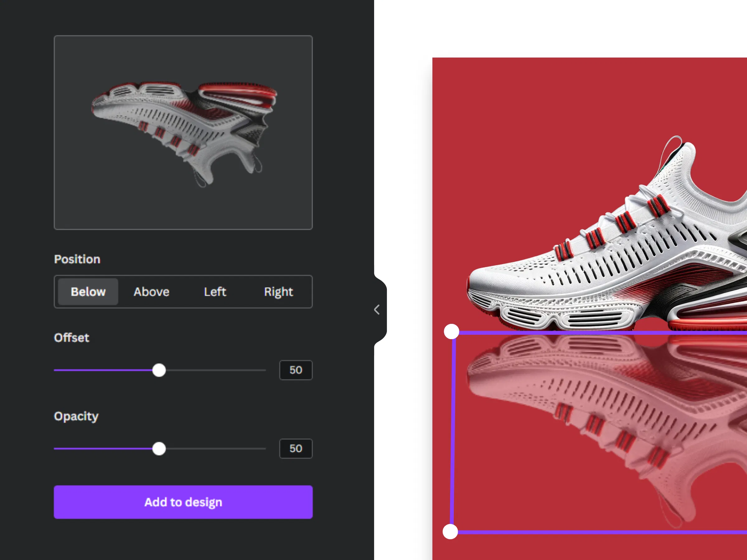Click the 'Opacity' label
Screen dimensions: 747x560
point(76,417)
